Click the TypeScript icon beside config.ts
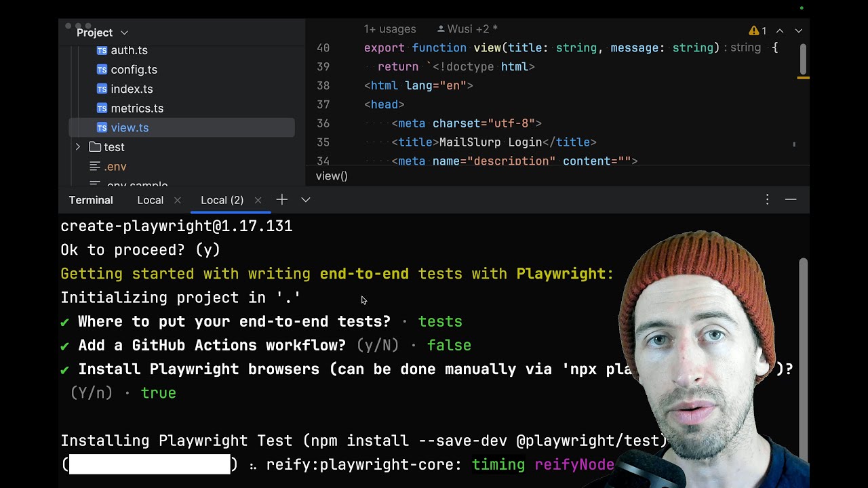This screenshot has width=868, height=488. coord(102,69)
